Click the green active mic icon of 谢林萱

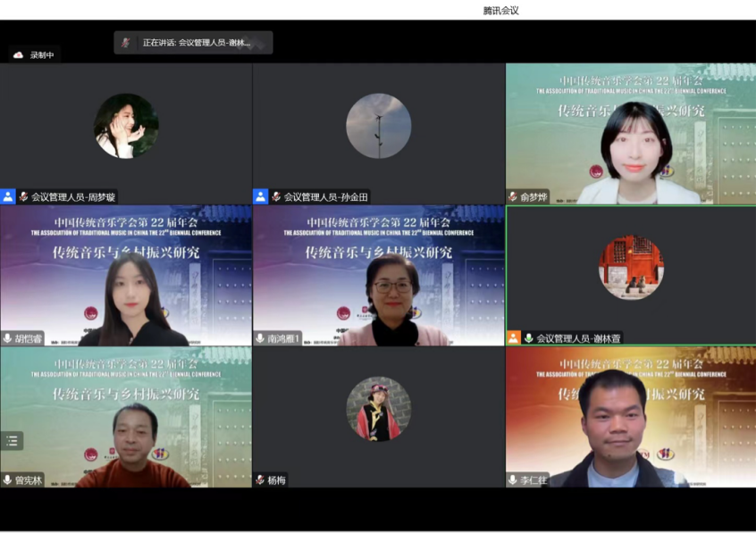(x=528, y=338)
